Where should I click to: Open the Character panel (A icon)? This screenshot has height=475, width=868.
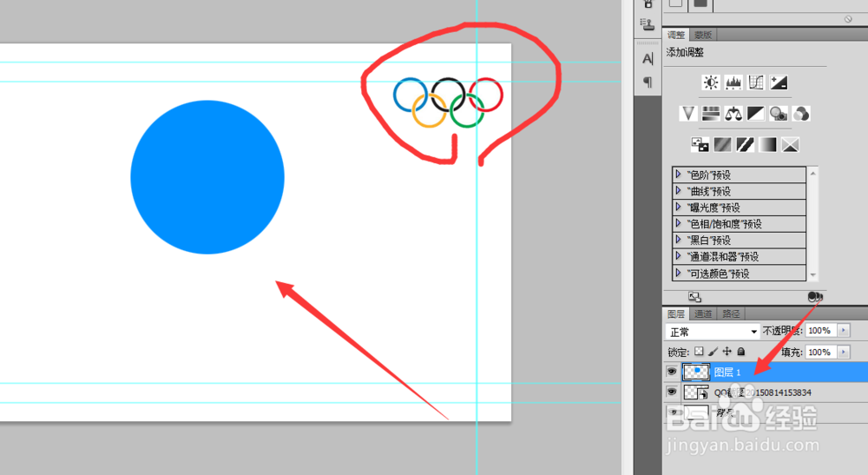click(648, 58)
